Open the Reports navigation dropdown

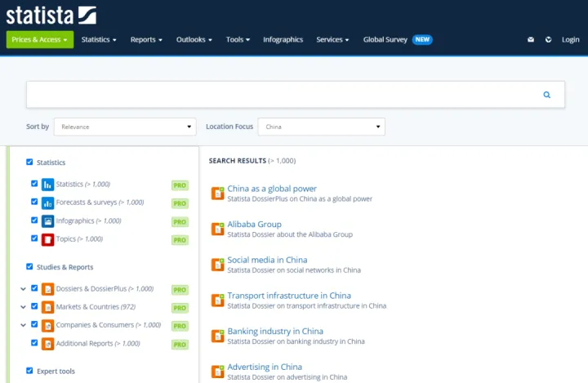pyautogui.click(x=146, y=39)
